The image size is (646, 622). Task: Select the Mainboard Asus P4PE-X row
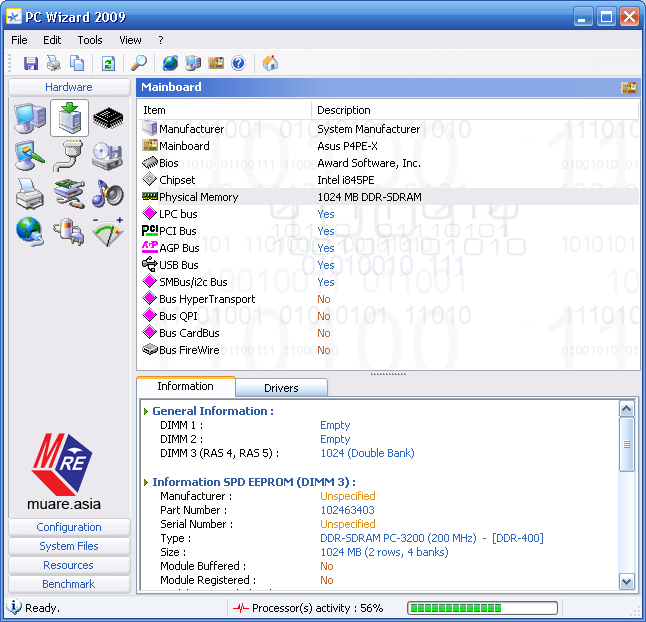tap(388, 146)
